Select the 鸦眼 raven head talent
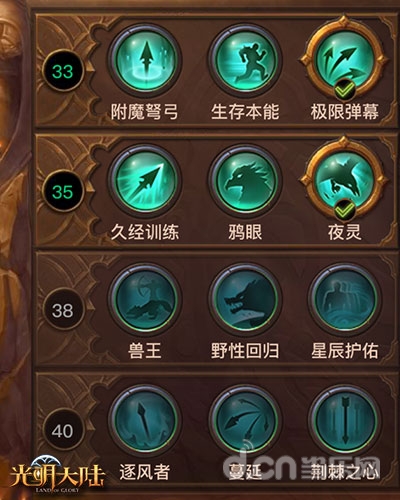Image resolution: width=400 pixels, height=500 pixels. pos(245,181)
